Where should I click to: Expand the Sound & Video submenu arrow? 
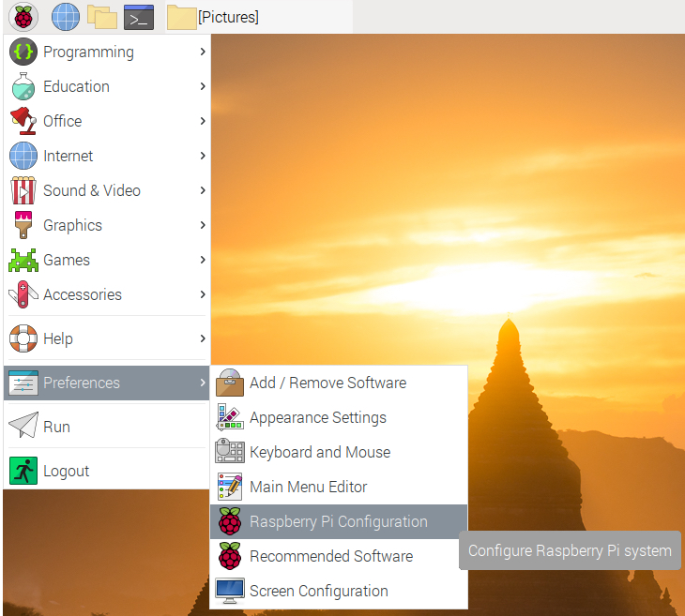(x=202, y=190)
